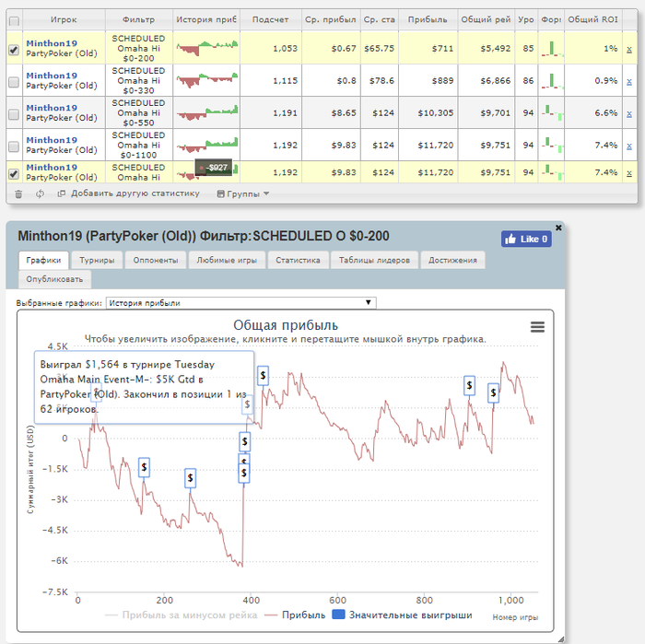Click the blue Значительные выигрыши legend square
The width and height of the screenshot is (645, 644).
[338, 615]
